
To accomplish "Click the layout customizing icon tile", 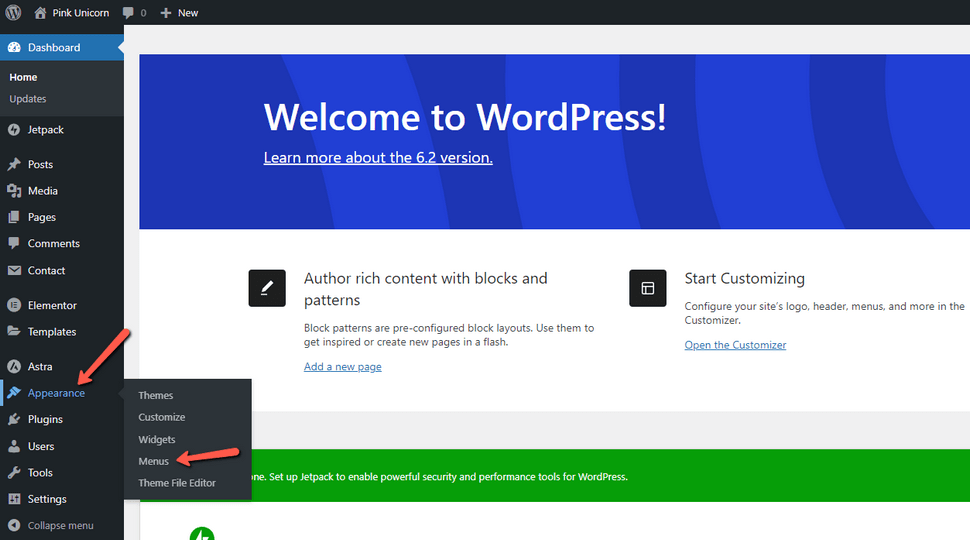I will (648, 288).
